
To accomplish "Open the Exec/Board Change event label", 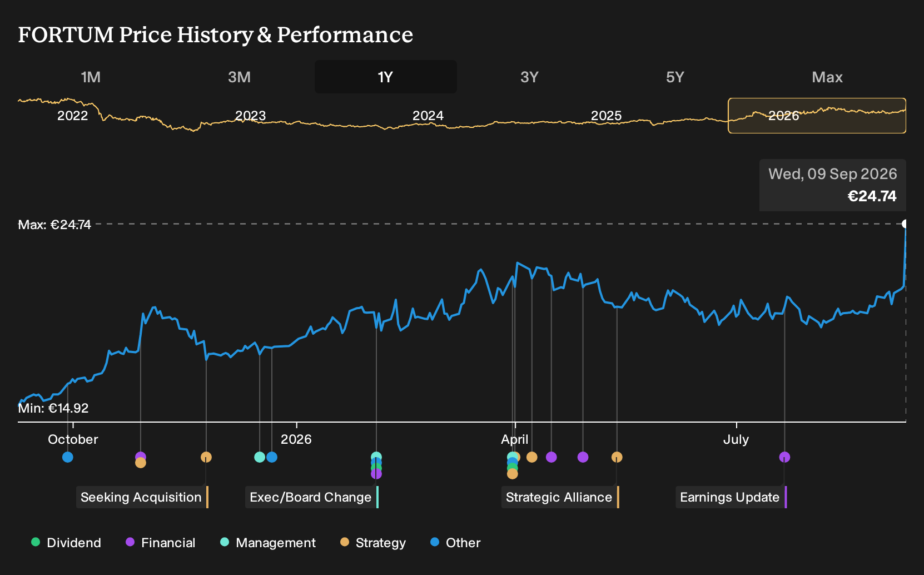I will click(x=311, y=497).
